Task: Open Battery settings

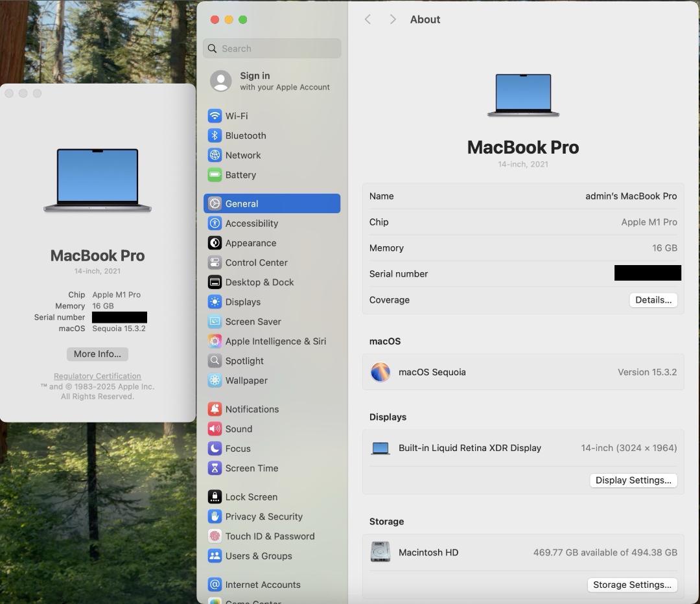Action: [241, 175]
